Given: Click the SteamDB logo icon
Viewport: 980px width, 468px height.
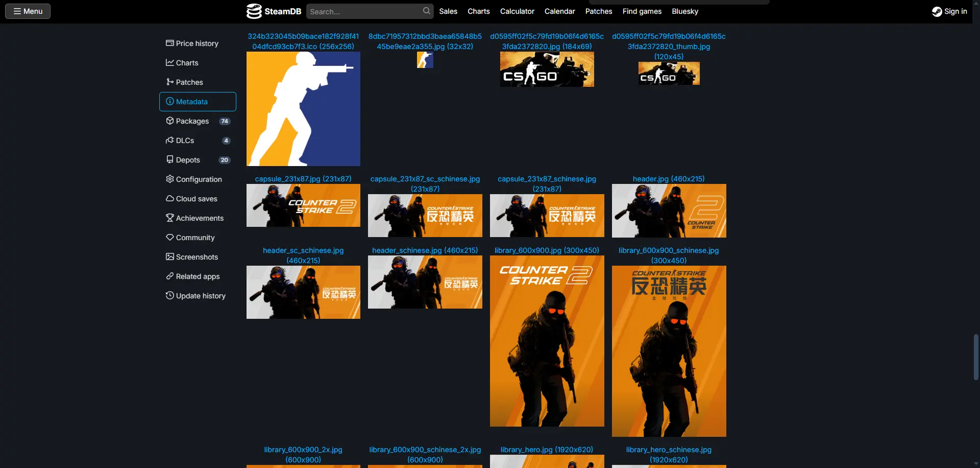Looking at the screenshot, I should point(254,11).
